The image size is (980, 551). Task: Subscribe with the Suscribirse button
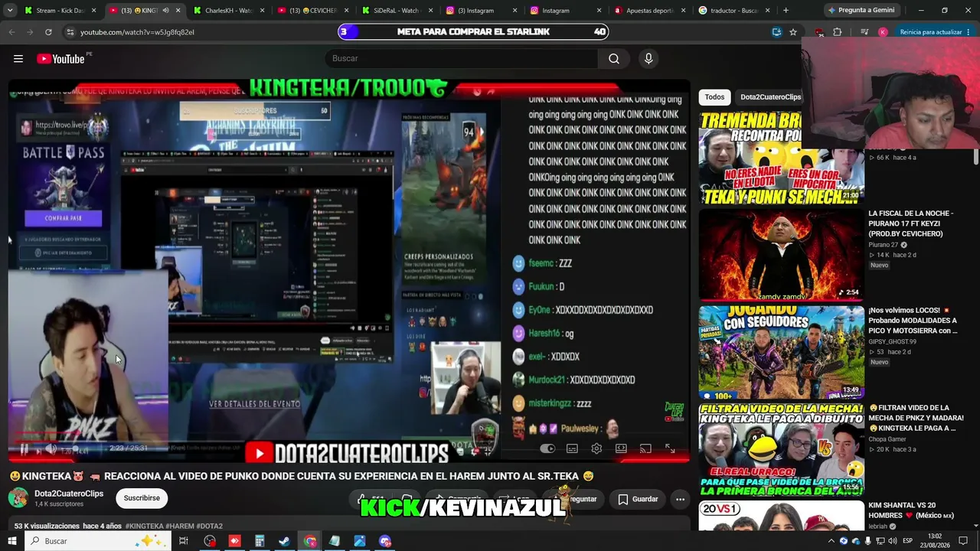142,498
